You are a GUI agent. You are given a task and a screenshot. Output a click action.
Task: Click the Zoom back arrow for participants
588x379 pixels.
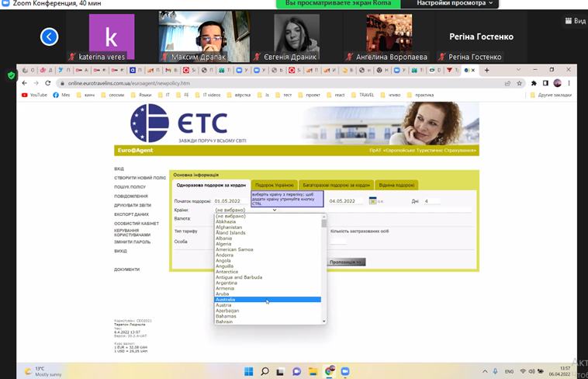click(50, 36)
